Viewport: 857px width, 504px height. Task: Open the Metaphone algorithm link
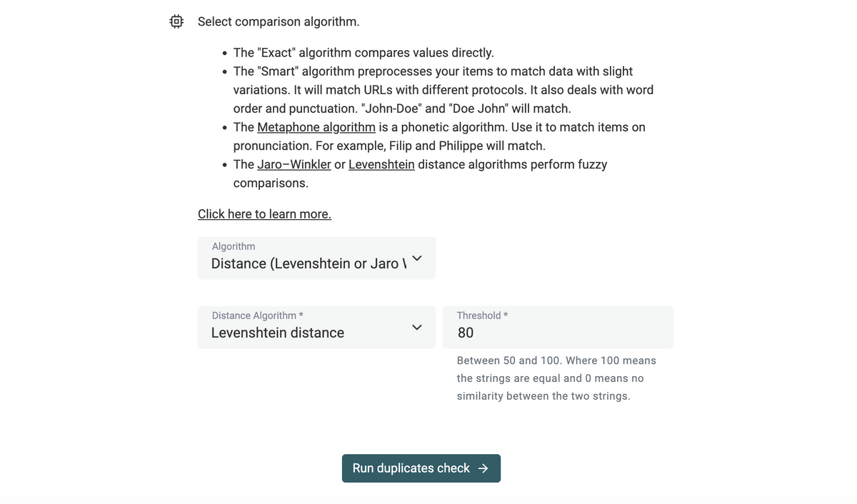tap(316, 127)
